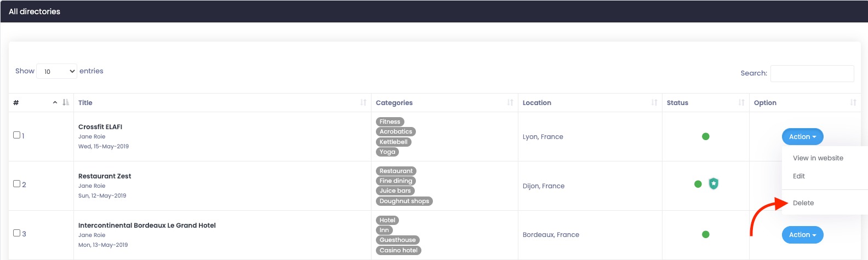Sort by Title column sort icon

(x=363, y=102)
